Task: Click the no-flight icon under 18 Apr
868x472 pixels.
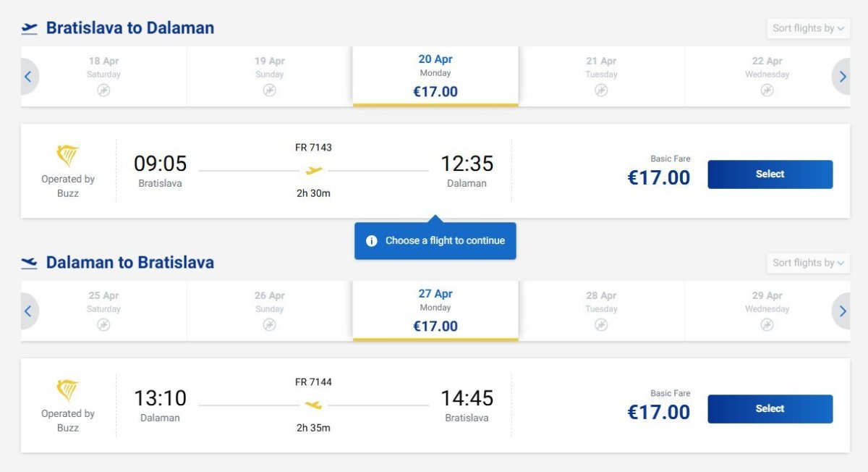Action: tap(103, 90)
